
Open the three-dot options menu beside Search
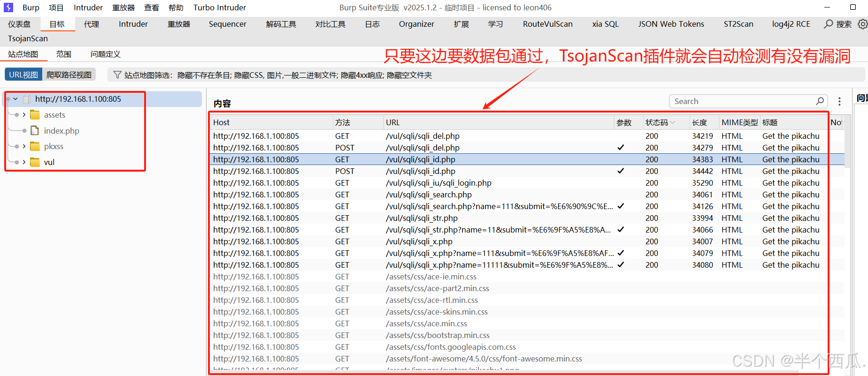coord(839,101)
